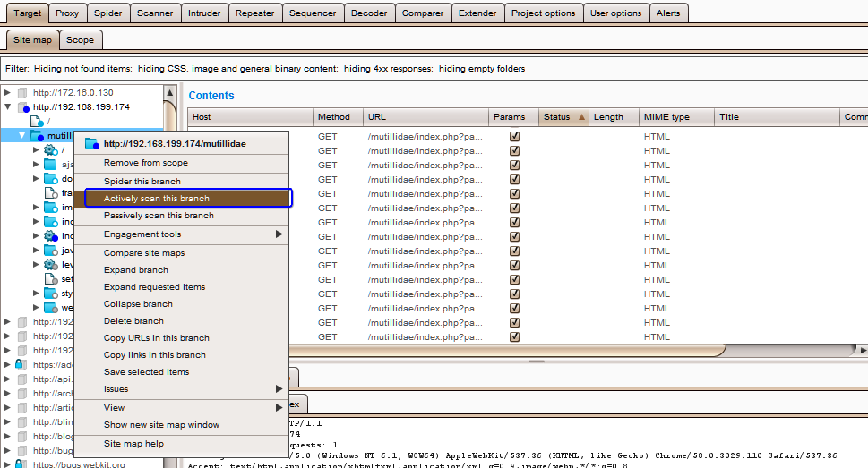Toggle the Params checkbox in the bottom visible row
The height and width of the screenshot is (468, 868).
pos(515,337)
